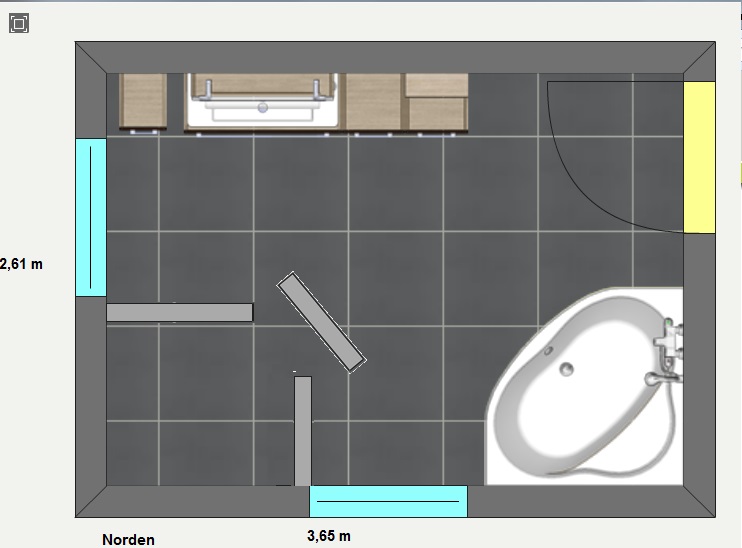Viewport: 742px width, 548px height.
Task: Click the 3,65 m dimension label
Action: click(x=329, y=536)
